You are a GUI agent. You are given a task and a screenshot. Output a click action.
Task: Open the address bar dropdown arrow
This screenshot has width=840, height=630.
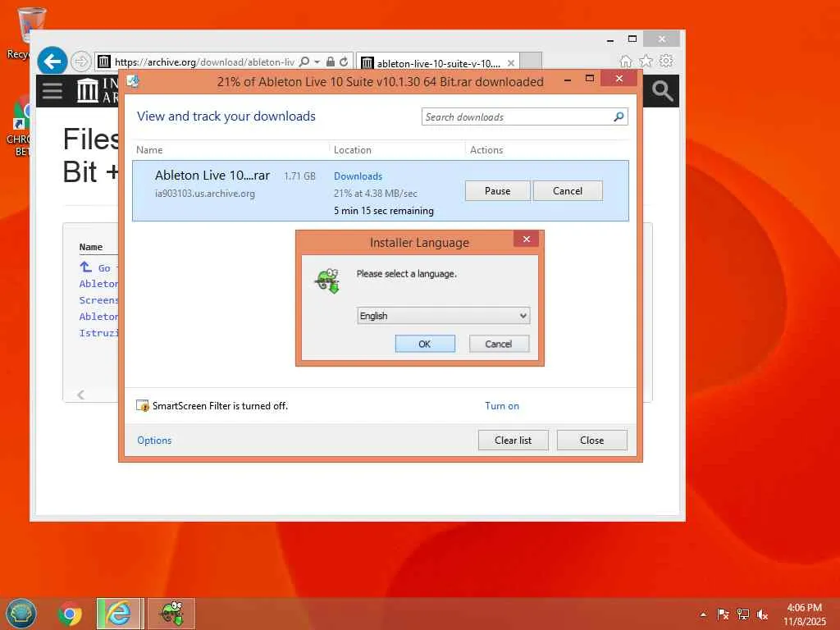(x=317, y=62)
